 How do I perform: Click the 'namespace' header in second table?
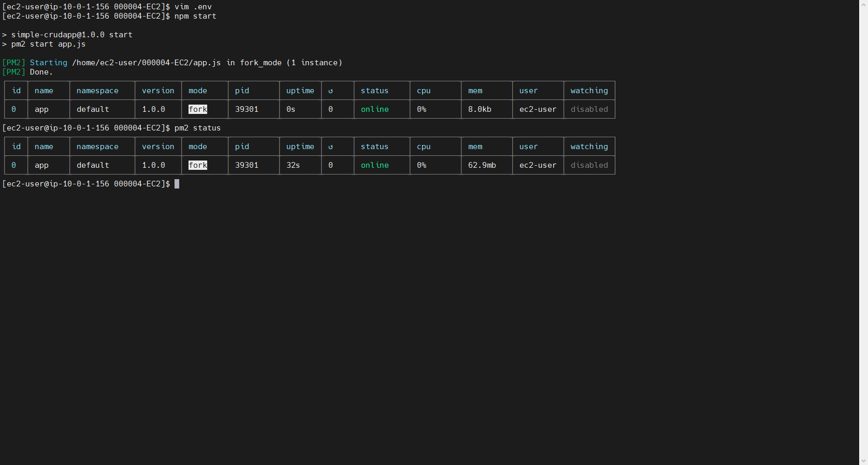coord(97,147)
